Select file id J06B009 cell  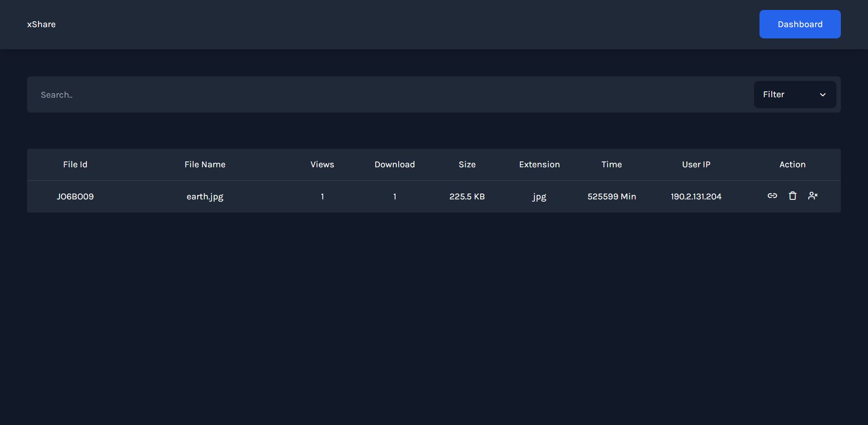coord(75,197)
